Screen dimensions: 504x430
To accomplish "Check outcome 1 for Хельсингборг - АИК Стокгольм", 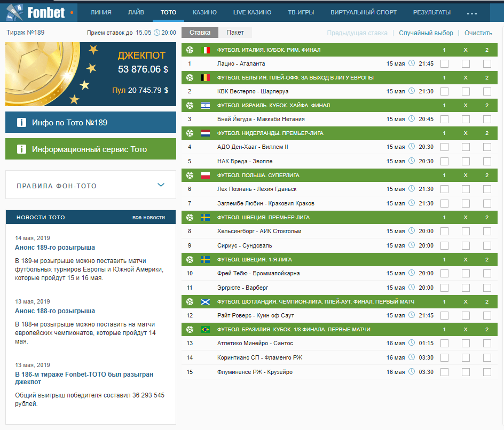I will click(x=445, y=231).
